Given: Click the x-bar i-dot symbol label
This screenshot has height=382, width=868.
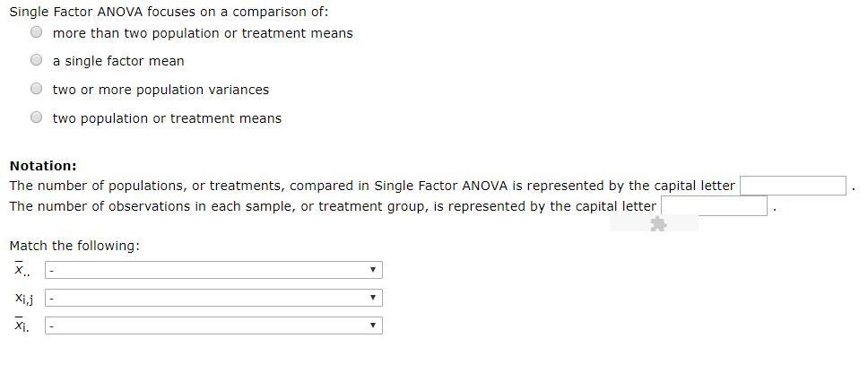Looking at the screenshot, I should pyautogui.click(x=22, y=326).
